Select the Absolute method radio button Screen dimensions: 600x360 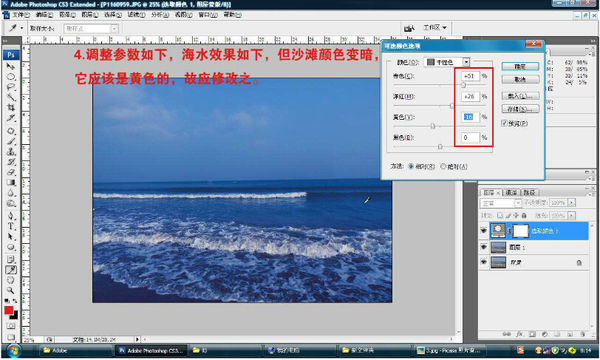coord(443,166)
